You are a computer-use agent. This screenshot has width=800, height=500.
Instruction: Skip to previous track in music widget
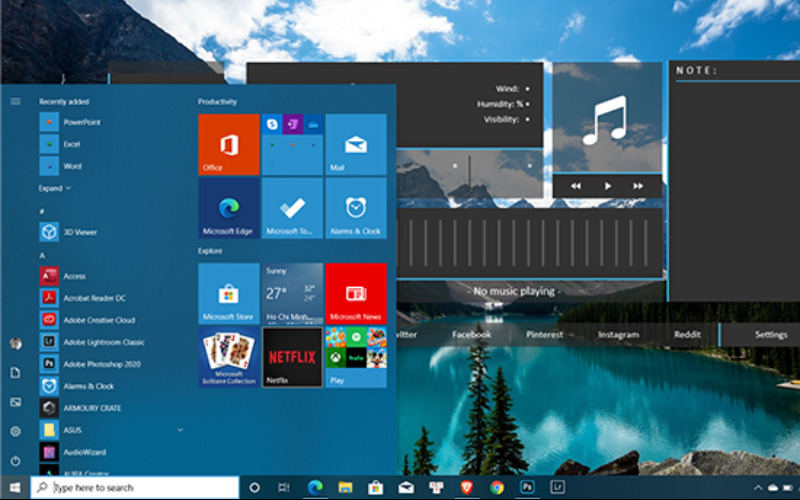576,186
